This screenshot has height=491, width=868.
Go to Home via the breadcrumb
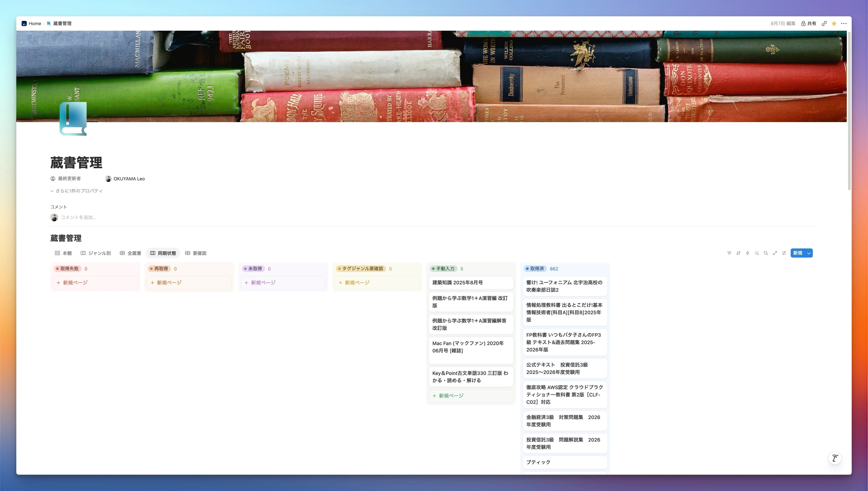point(31,23)
